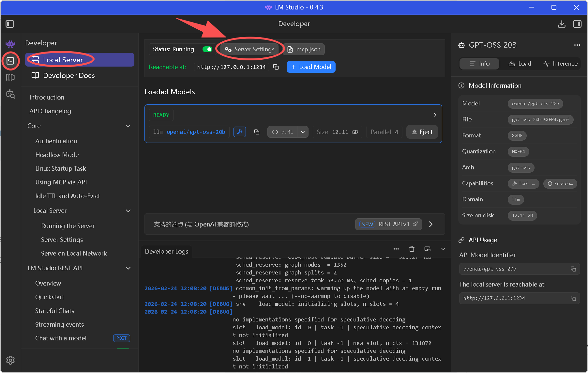Open Serve on Local Network page
The width and height of the screenshot is (588, 373).
point(74,253)
